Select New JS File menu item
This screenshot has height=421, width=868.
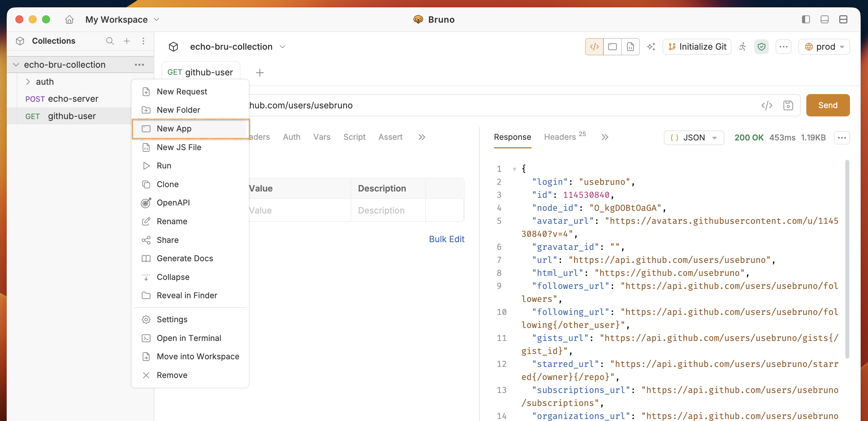190,147
